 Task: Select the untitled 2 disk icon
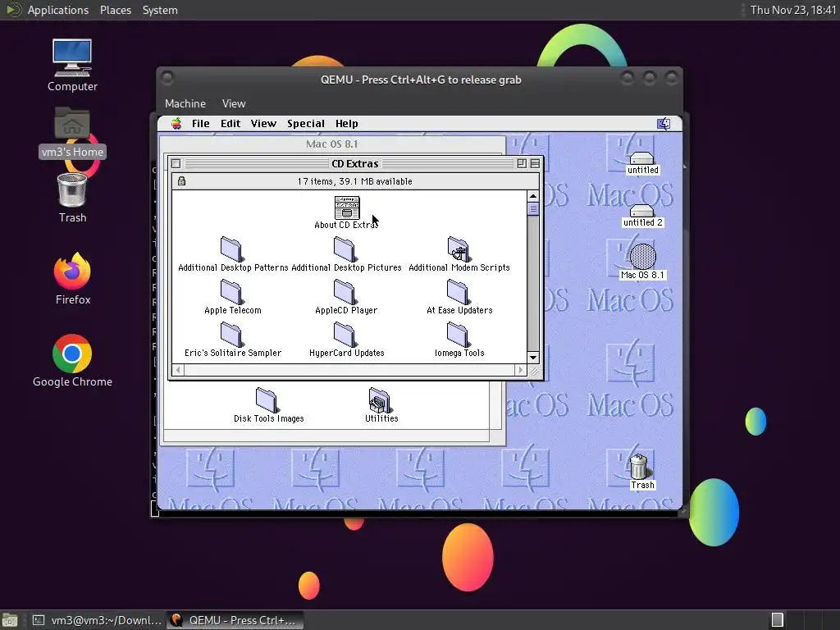coord(641,211)
